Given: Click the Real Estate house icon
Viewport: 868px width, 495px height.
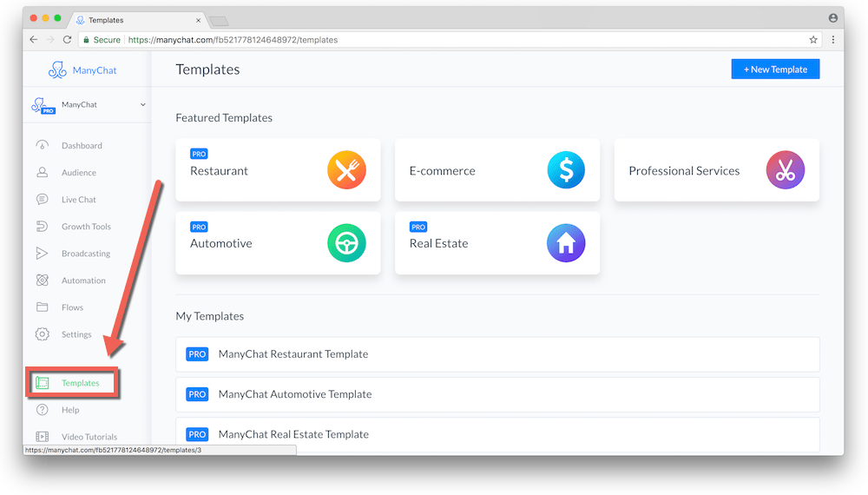Looking at the screenshot, I should pos(566,243).
